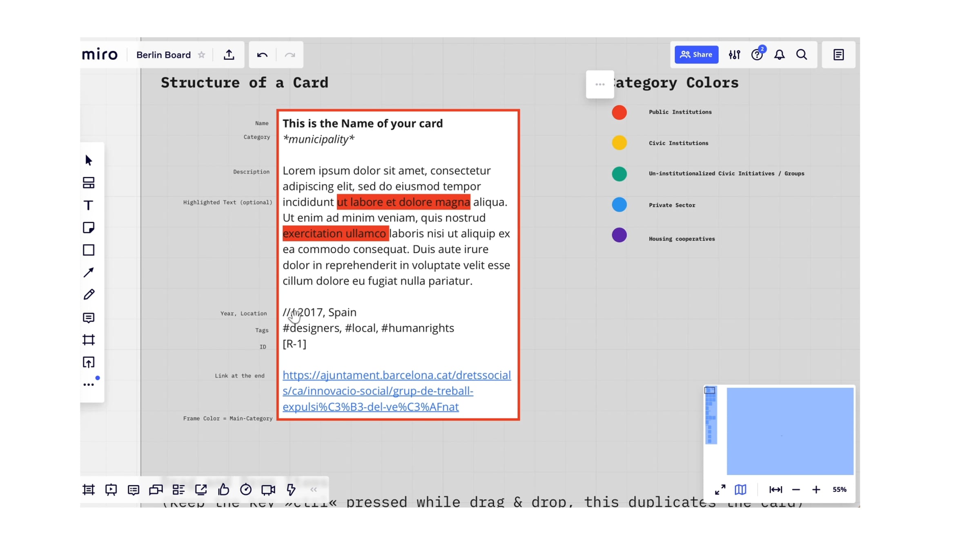This screenshot has height=551, width=980.
Task: Choose the Text tool
Action: 89,205
